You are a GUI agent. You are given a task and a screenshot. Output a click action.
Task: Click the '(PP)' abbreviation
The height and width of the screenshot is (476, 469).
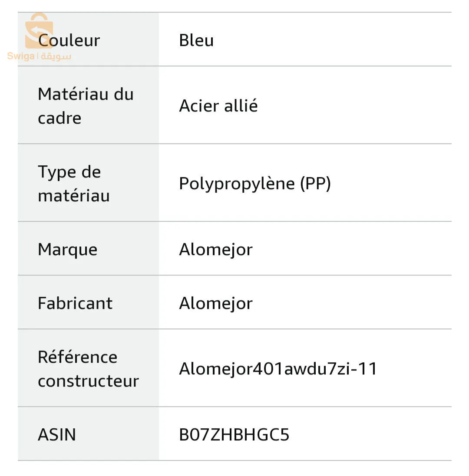point(316,184)
